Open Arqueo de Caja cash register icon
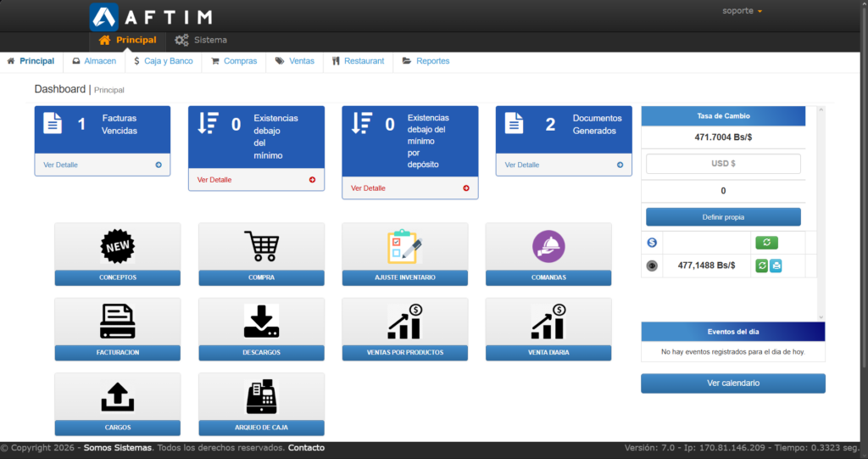This screenshot has width=868, height=459. (261, 396)
